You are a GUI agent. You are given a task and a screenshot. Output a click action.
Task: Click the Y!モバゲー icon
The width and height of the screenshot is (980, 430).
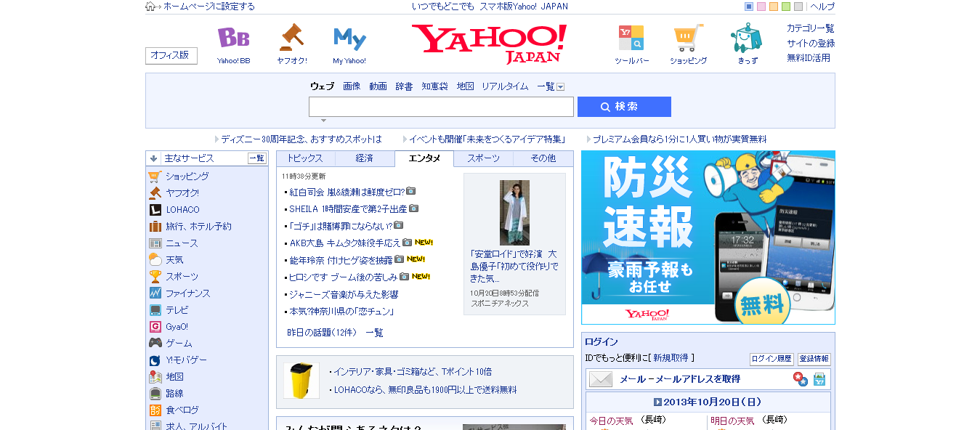pyautogui.click(x=155, y=360)
